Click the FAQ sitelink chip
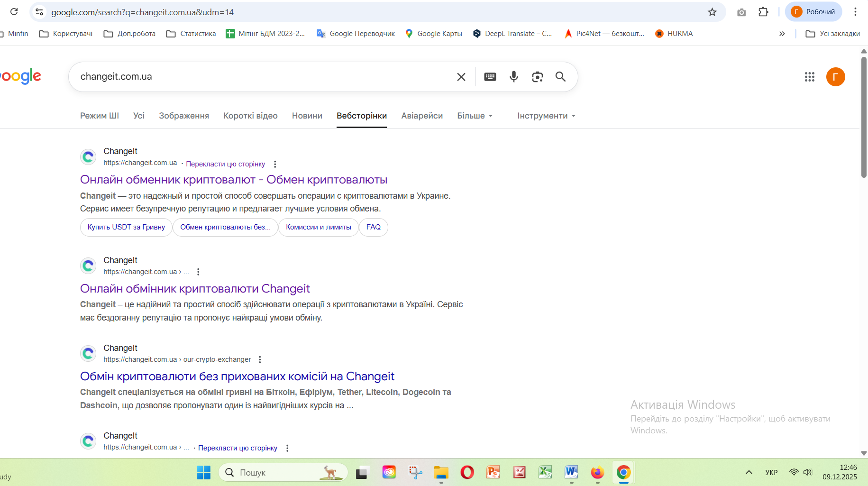This screenshot has width=868, height=486. (374, 227)
